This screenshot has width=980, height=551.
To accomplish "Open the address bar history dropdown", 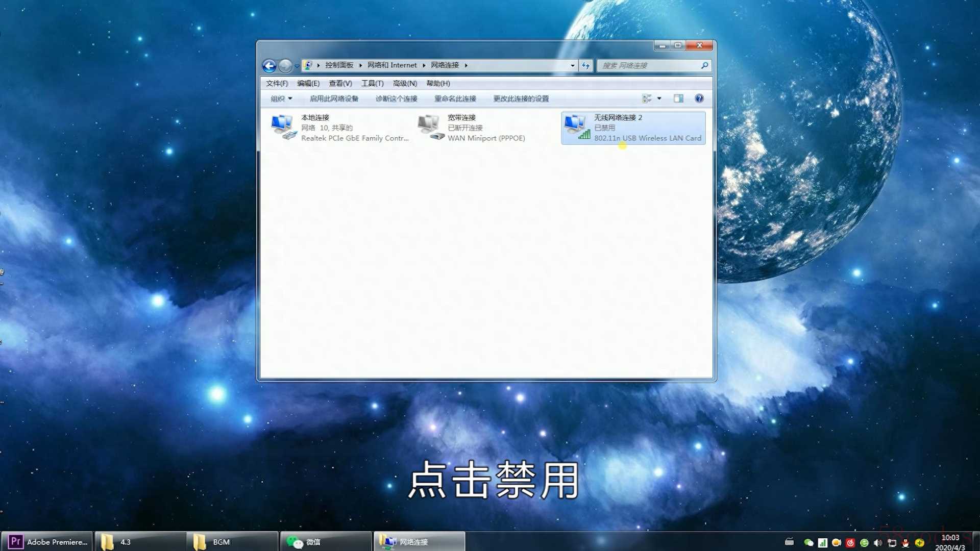I will tap(572, 65).
